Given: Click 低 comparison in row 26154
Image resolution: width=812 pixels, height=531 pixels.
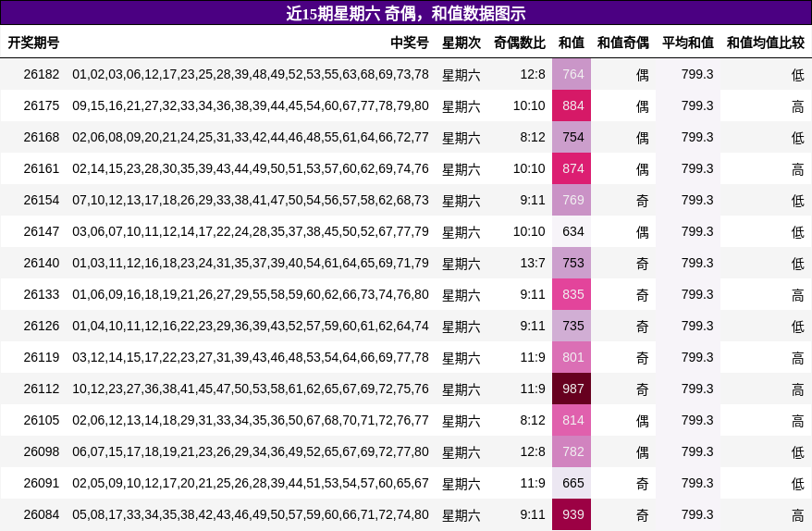Looking at the screenshot, I should (x=797, y=201).
